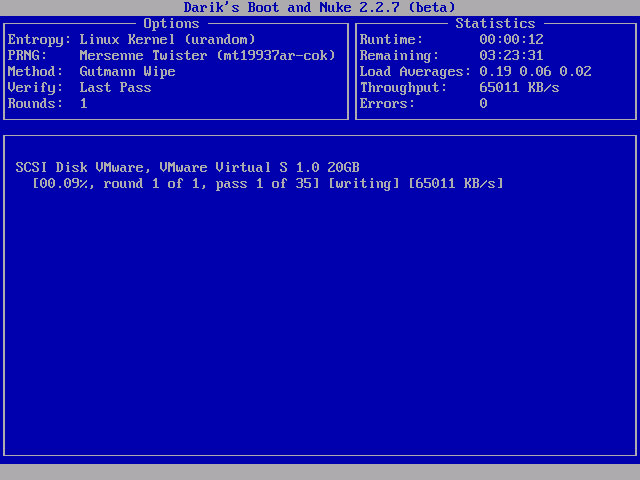Click load averages 0.19 0.06 0.02
The image size is (640, 480).
(x=536, y=71)
